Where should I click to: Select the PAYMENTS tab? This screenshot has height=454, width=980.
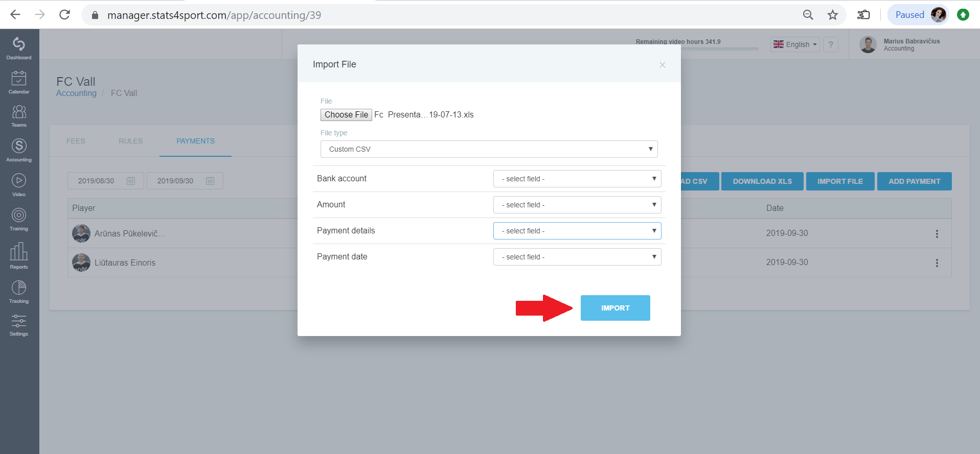195,141
